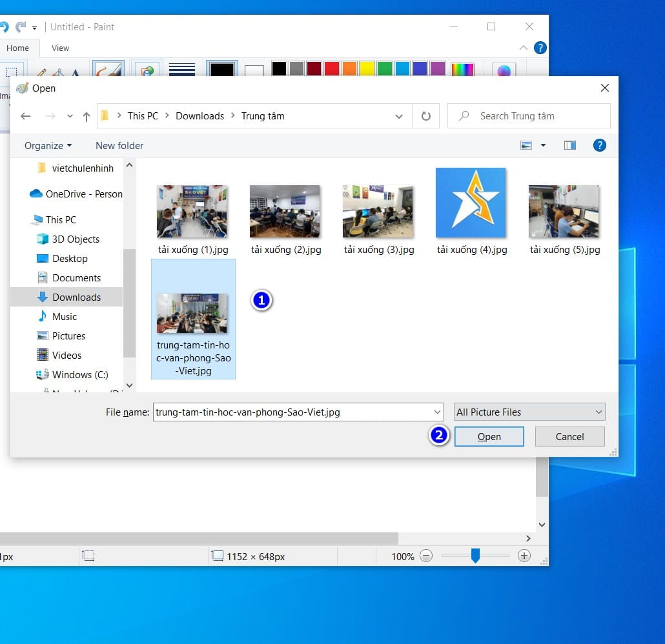The height and width of the screenshot is (644, 665).
Task: Click the zoom out minus icon
Action: coord(426,556)
